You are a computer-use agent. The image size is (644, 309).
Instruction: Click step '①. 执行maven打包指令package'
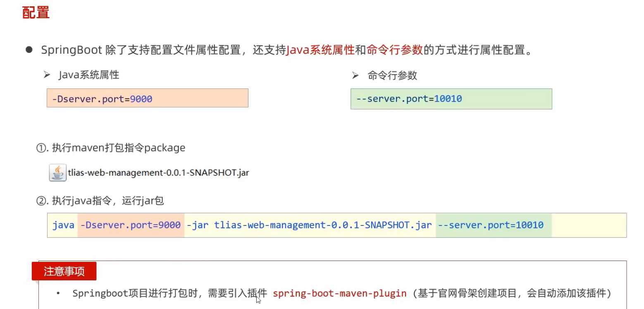[111, 148]
